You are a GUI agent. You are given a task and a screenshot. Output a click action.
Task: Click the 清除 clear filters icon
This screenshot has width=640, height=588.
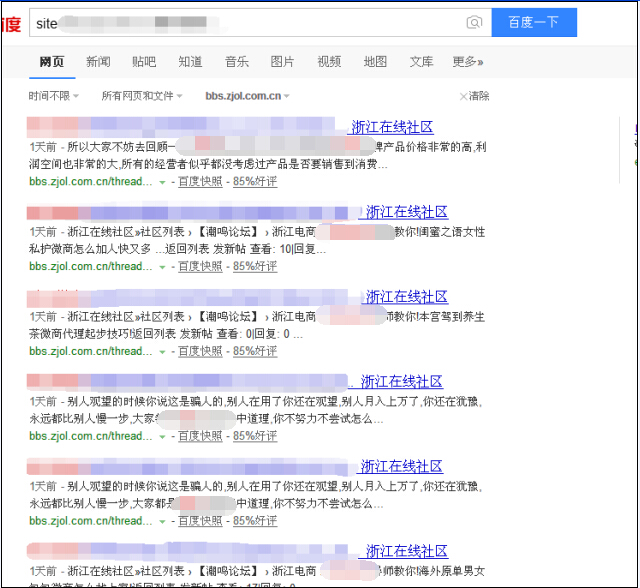(x=464, y=96)
